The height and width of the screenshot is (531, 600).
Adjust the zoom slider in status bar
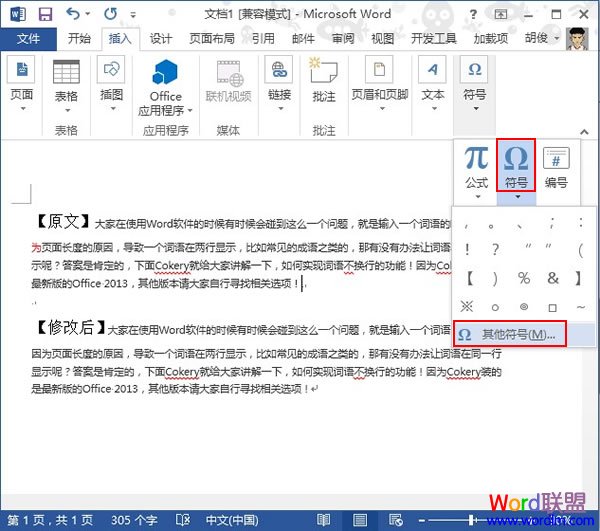pyautogui.click(x=470, y=520)
